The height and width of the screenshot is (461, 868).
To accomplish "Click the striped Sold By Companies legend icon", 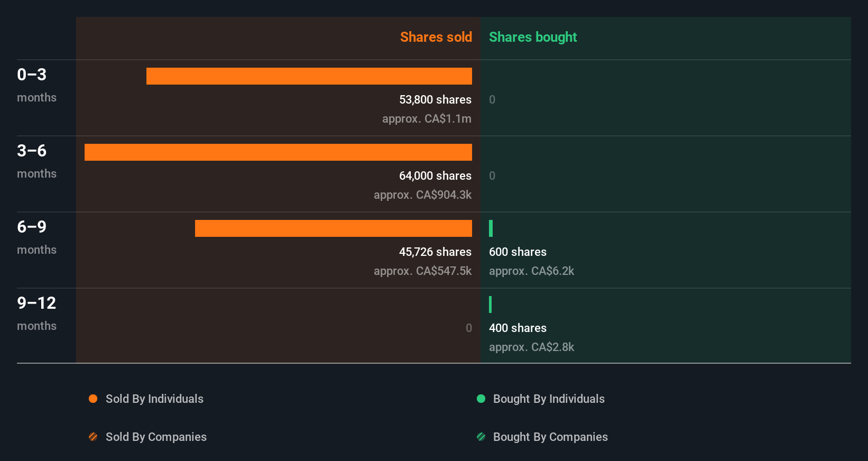I will pos(93,437).
